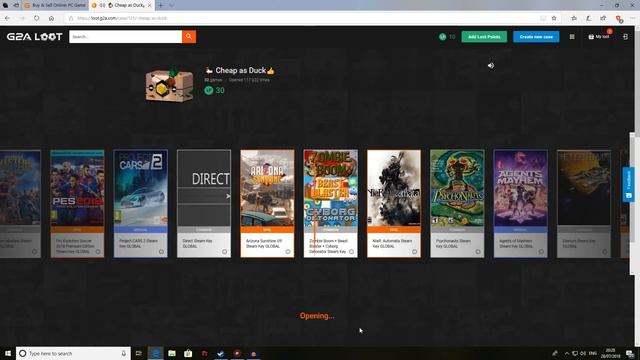The image size is (640, 360).
Task: Close the Cheap as Duck browser tab
Action: tap(150, 5)
